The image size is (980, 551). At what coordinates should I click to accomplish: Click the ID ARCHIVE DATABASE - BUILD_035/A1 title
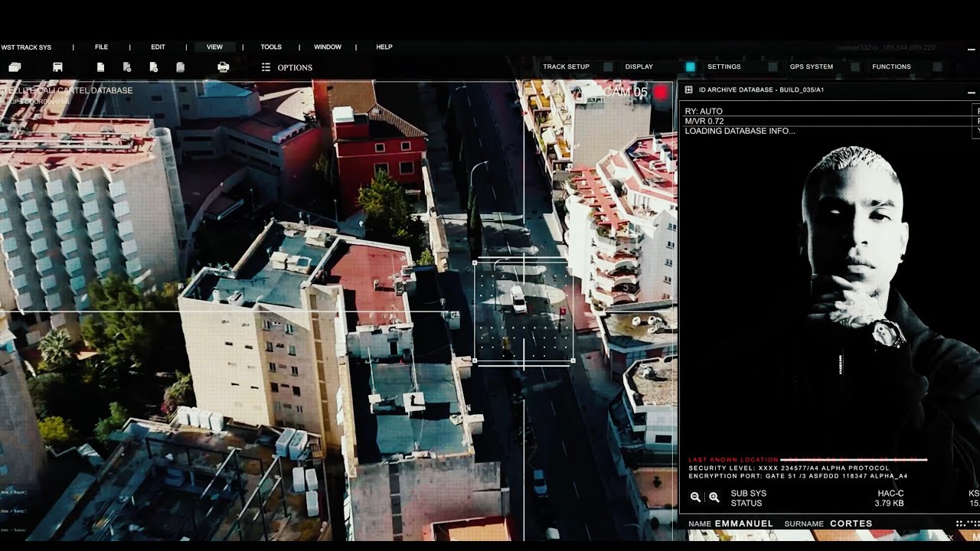[762, 90]
